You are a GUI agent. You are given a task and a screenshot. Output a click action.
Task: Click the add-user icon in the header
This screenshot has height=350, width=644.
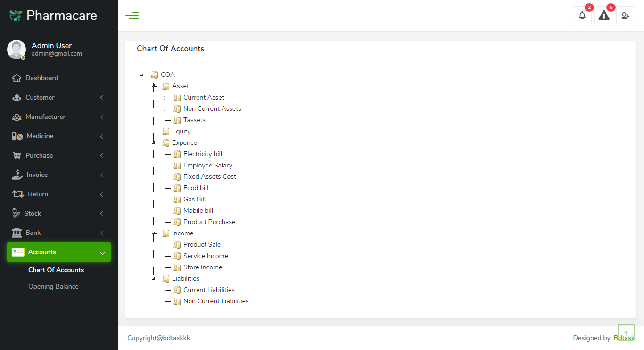pos(625,16)
